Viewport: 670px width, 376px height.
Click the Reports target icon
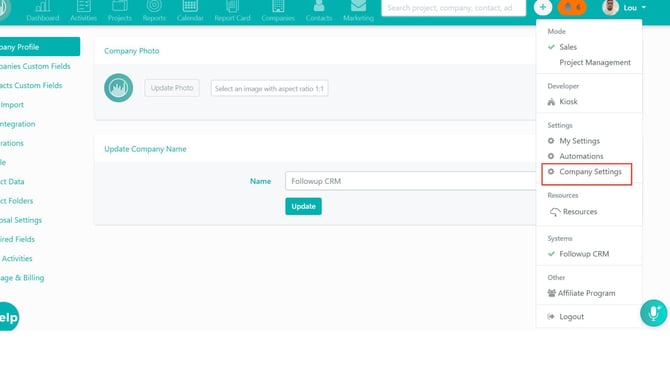tap(154, 6)
